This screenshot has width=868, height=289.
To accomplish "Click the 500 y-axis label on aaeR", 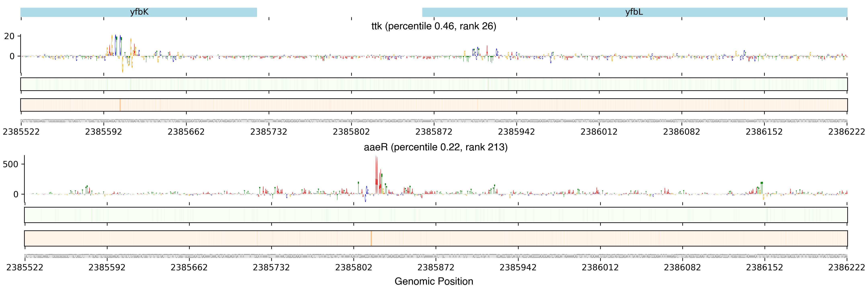I will tap(10, 164).
